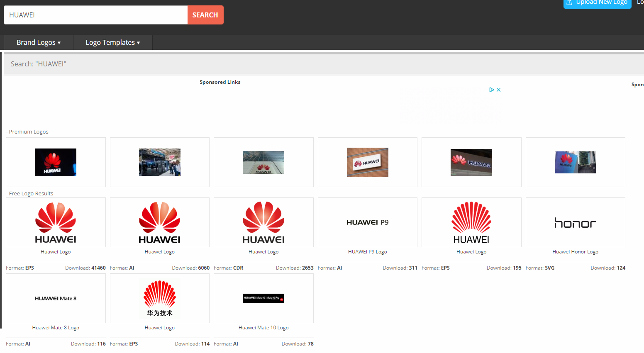
Task: Click the '- Free Logo Results' section label
Action: (29, 194)
